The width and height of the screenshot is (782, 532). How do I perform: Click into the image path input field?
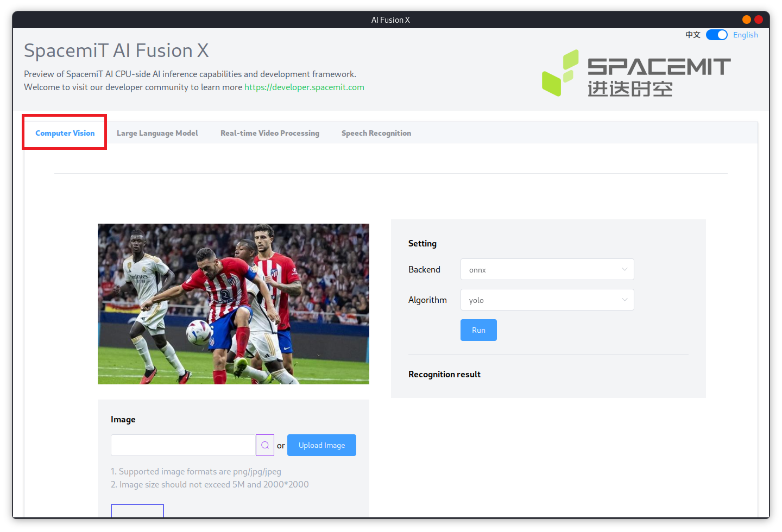184,445
